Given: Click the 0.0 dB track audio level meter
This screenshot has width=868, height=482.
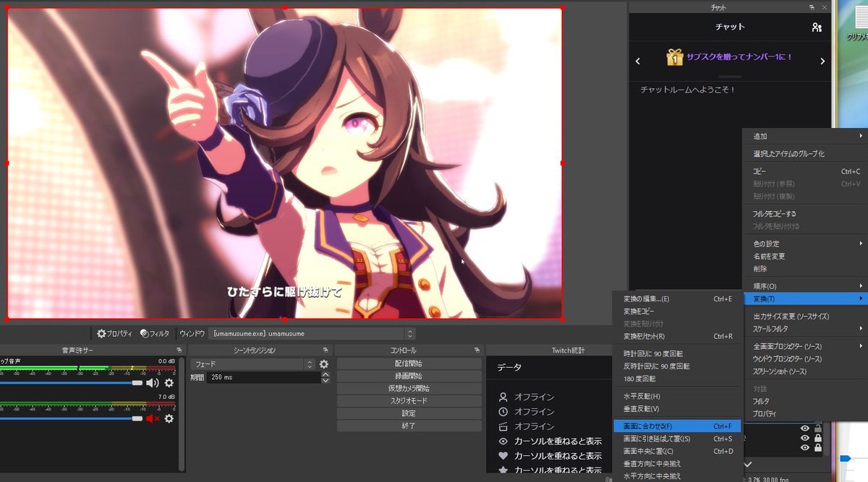Looking at the screenshot, I should point(87,369).
